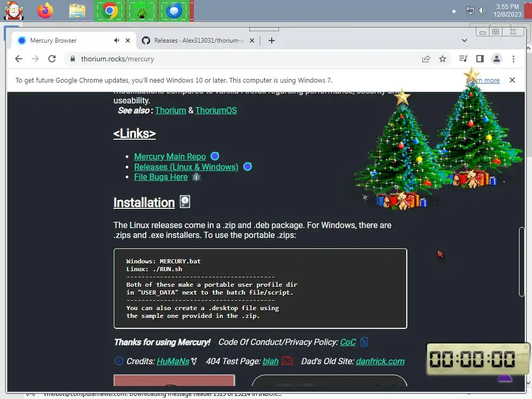
Task: Click Mercury icon beside Releases link
Action: [248, 167]
